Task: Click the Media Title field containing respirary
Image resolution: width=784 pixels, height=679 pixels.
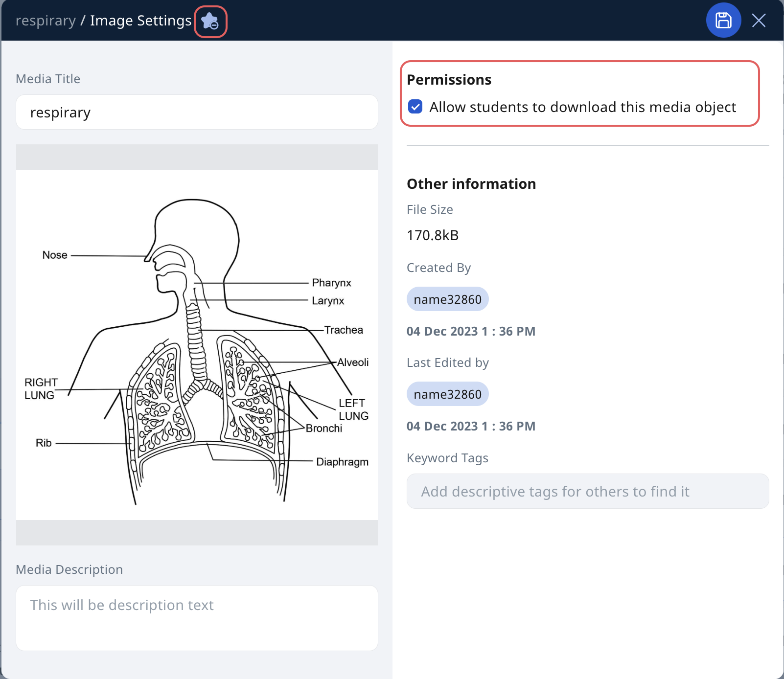Action: coord(197,112)
